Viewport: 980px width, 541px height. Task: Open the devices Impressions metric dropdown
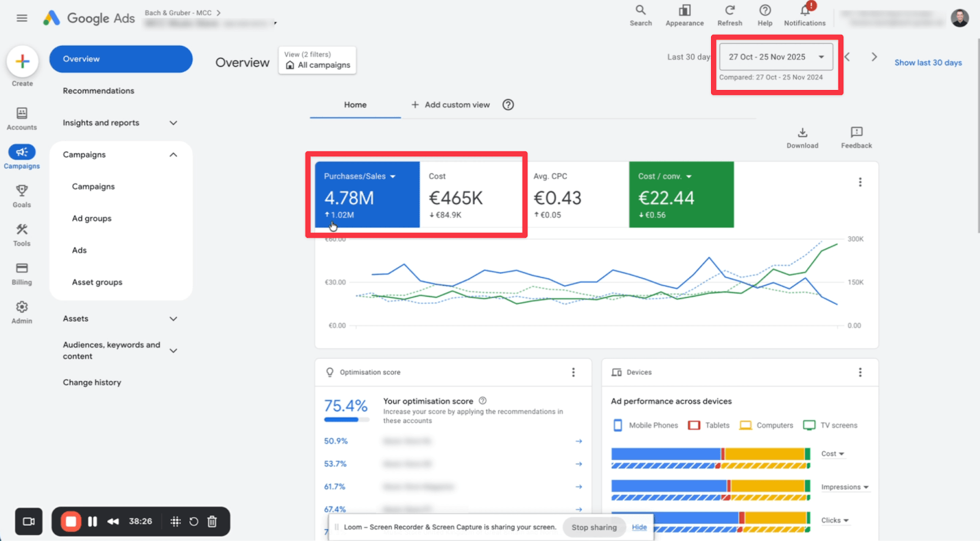[845, 487]
